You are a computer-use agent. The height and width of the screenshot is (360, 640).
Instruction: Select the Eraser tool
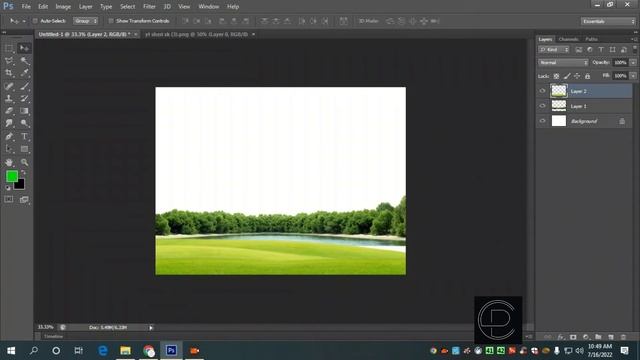[x=9, y=111]
